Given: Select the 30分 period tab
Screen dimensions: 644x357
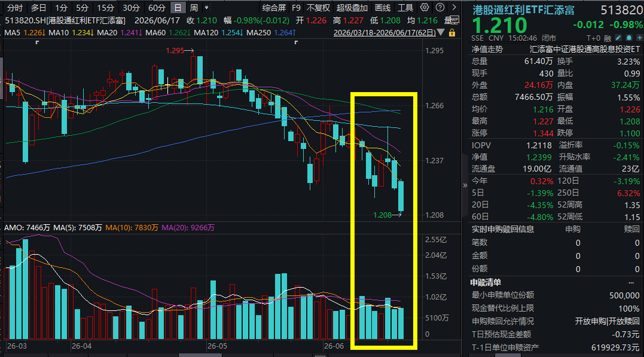Looking at the screenshot, I should click(x=132, y=8).
